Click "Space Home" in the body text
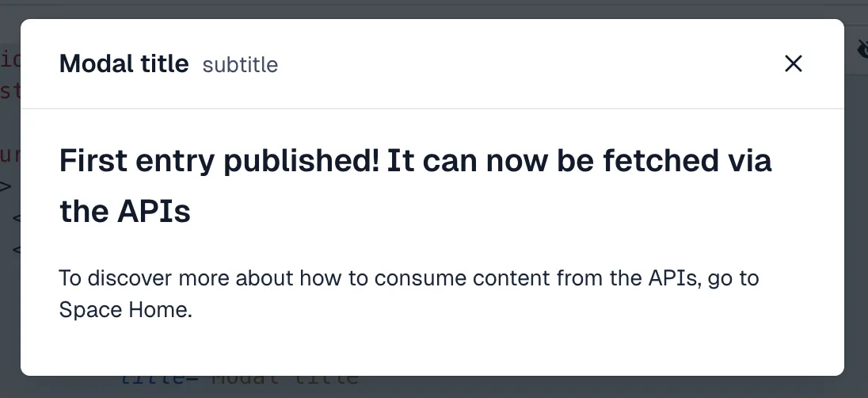Viewport: 868px width, 398px height. [124, 310]
